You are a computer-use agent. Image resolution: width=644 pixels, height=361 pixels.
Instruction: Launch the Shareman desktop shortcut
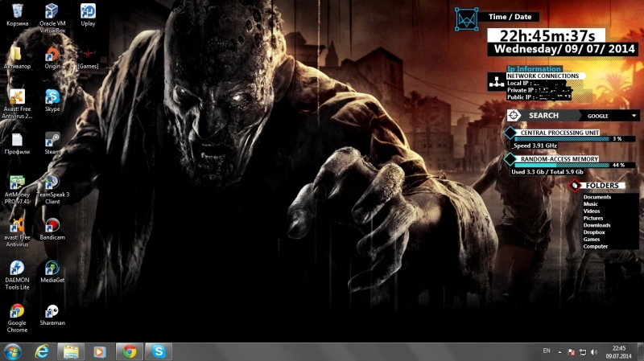point(52,314)
